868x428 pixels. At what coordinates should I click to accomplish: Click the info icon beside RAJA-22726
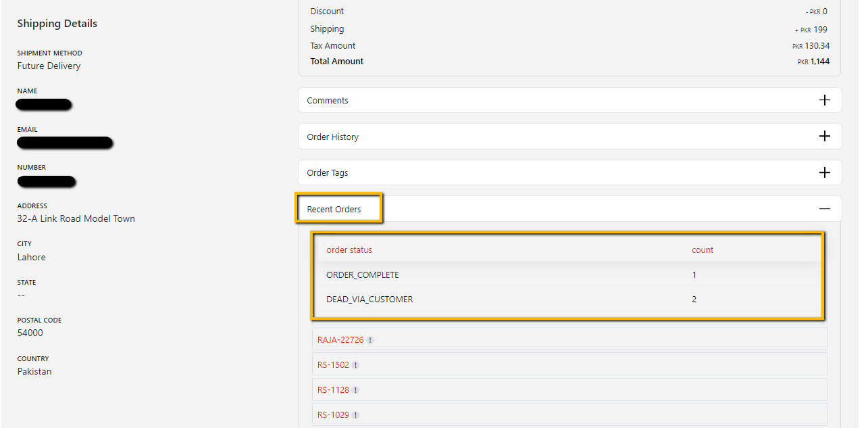370,340
